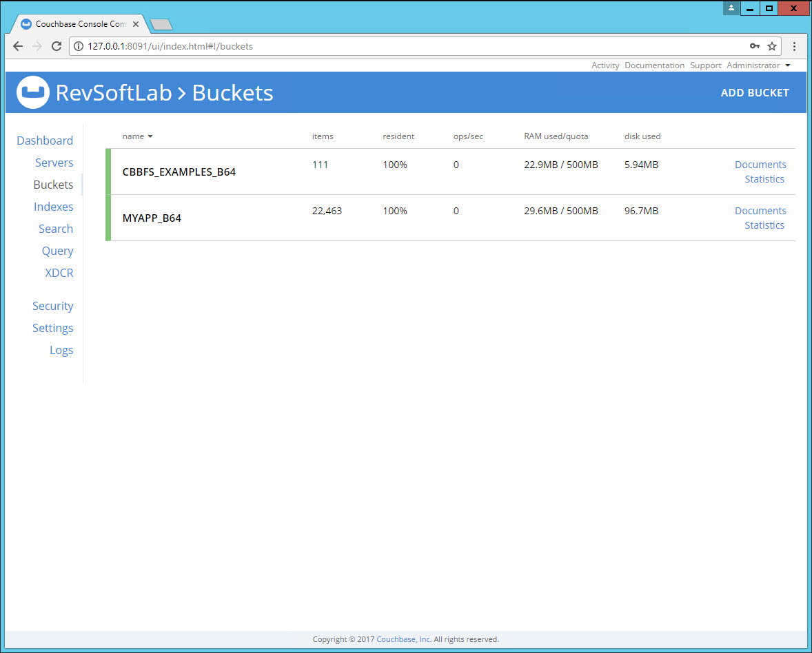Open the Documentation link

(x=655, y=65)
